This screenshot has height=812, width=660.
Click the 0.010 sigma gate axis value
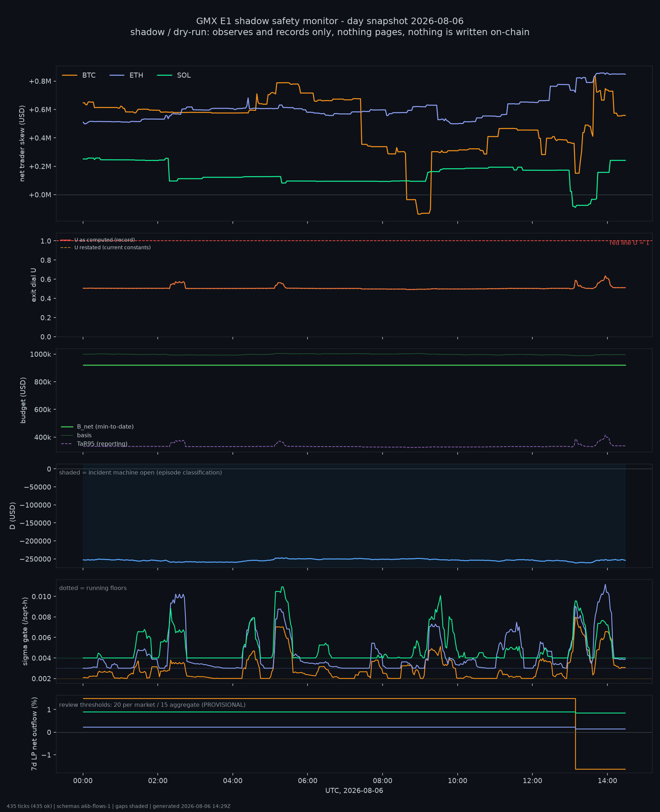point(41,597)
